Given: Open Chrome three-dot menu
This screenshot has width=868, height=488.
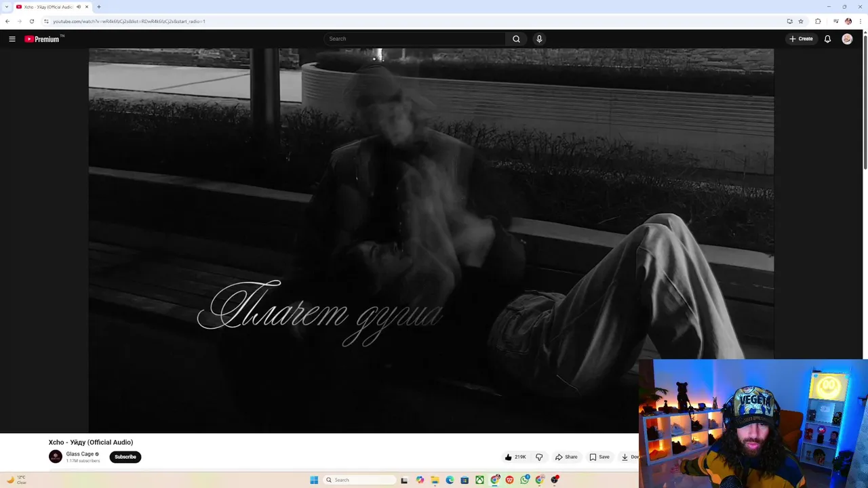Looking at the screenshot, I should click(861, 21).
